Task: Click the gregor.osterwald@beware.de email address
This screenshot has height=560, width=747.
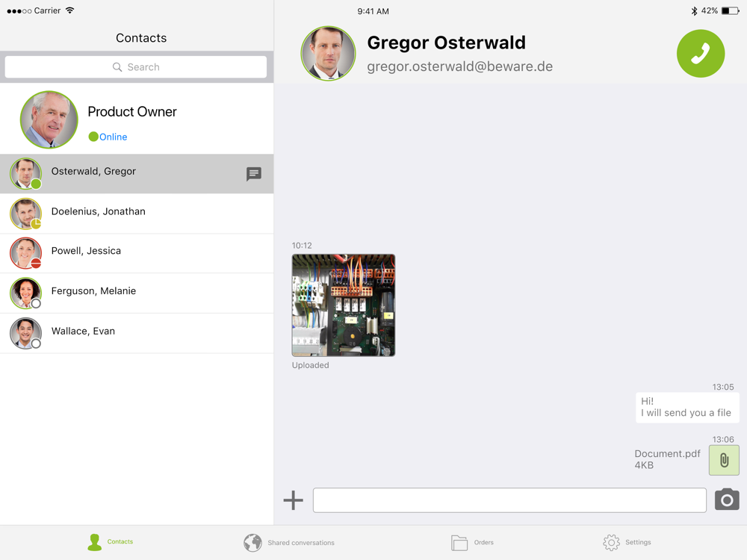Action: pyautogui.click(x=459, y=66)
